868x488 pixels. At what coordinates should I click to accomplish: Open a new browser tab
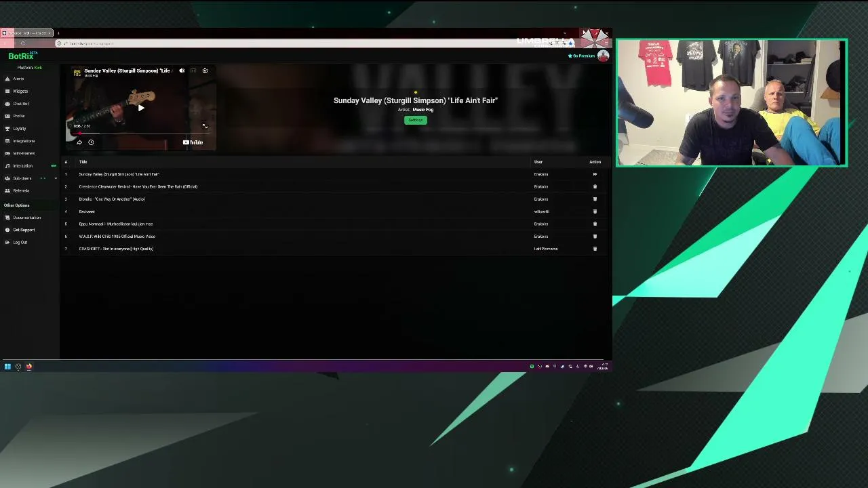58,33
